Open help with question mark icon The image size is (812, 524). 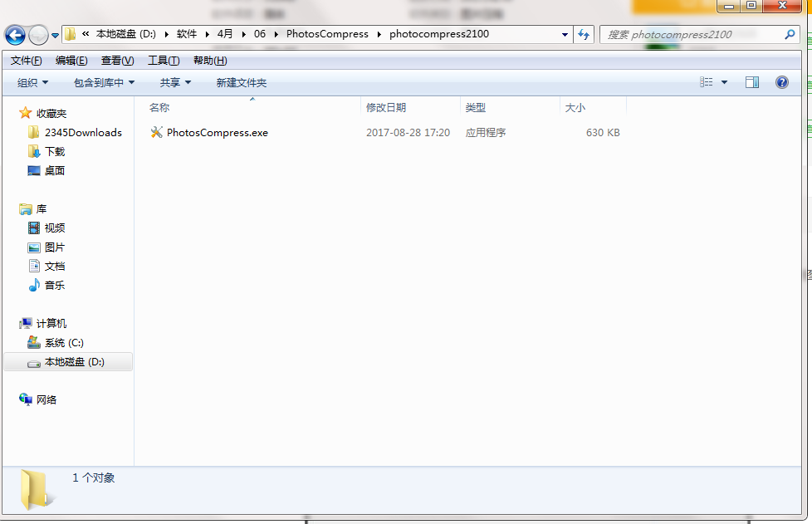click(x=782, y=82)
